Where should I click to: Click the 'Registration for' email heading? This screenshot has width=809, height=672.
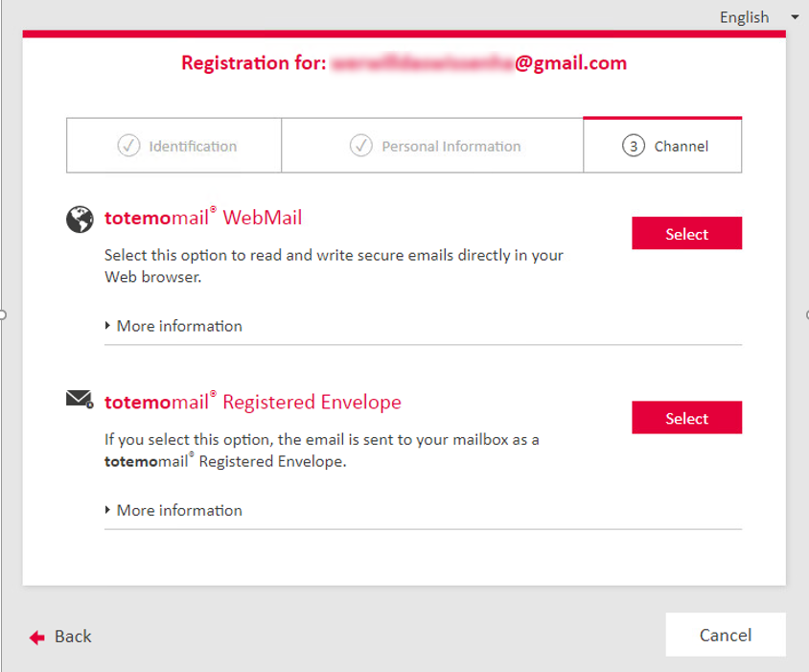click(x=404, y=63)
